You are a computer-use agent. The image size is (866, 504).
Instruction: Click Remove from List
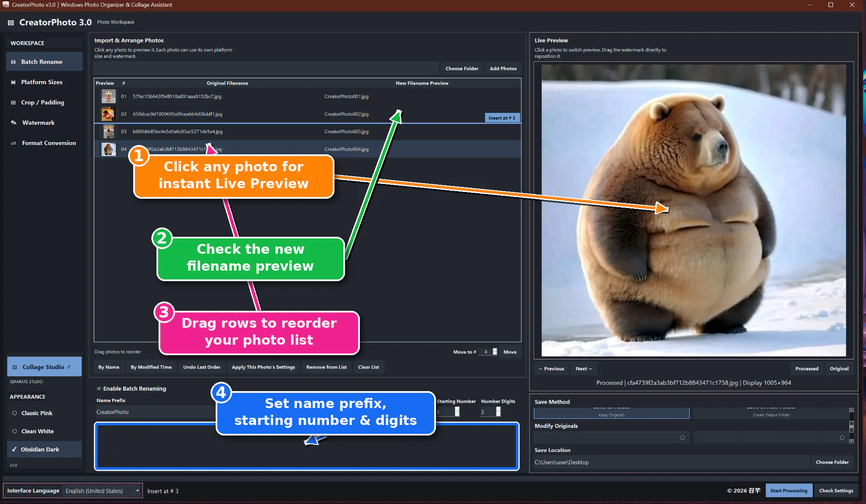tap(326, 367)
